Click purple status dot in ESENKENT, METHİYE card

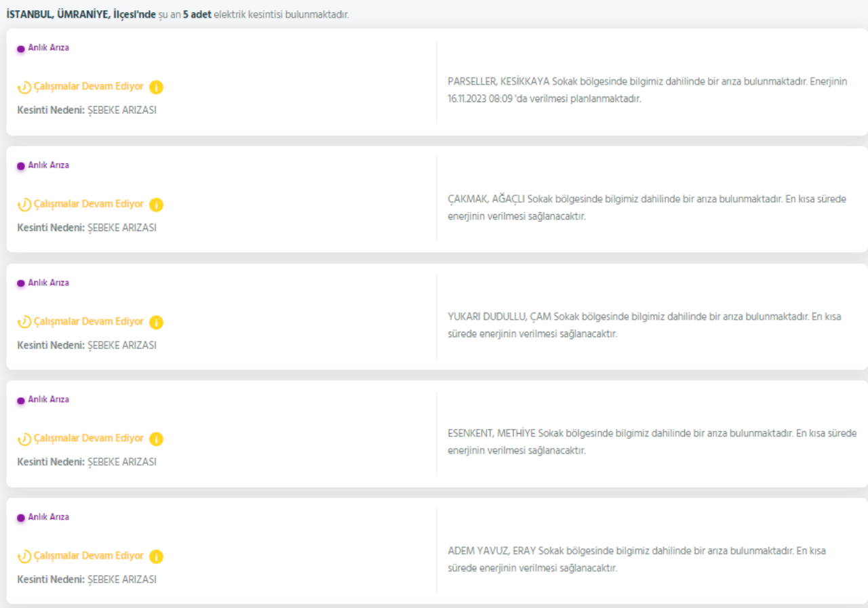pos(21,401)
